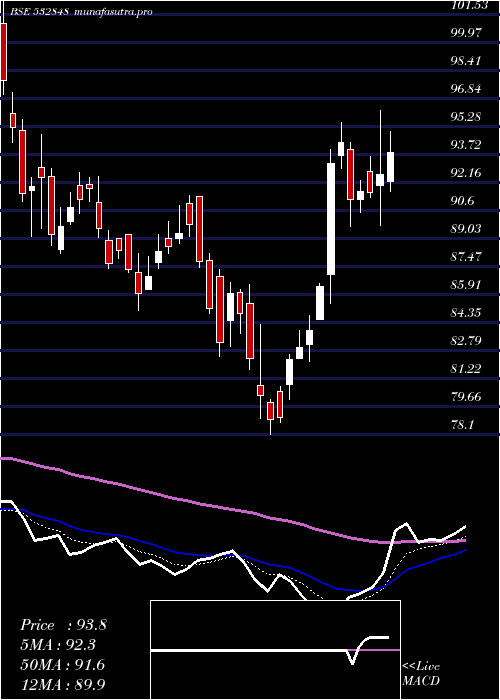Viewport: 500px width, 700px height.
Task: Click the 95.28 price axis label
Action: pos(467,117)
